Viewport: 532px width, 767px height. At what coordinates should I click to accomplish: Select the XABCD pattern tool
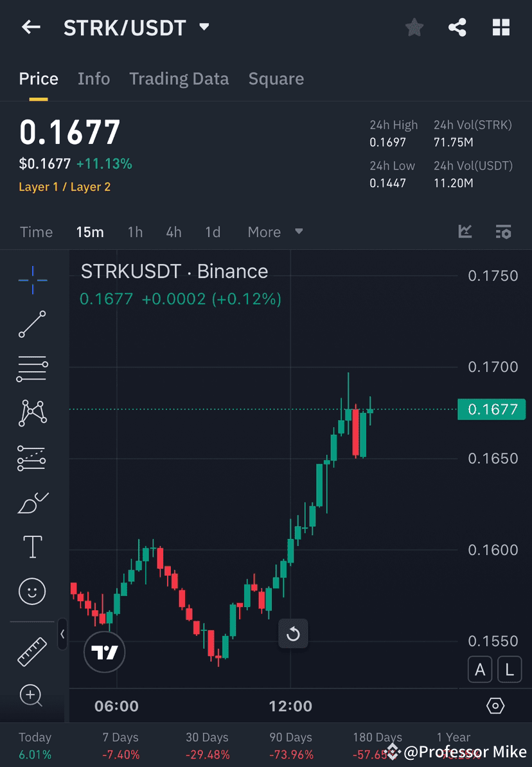click(x=32, y=413)
